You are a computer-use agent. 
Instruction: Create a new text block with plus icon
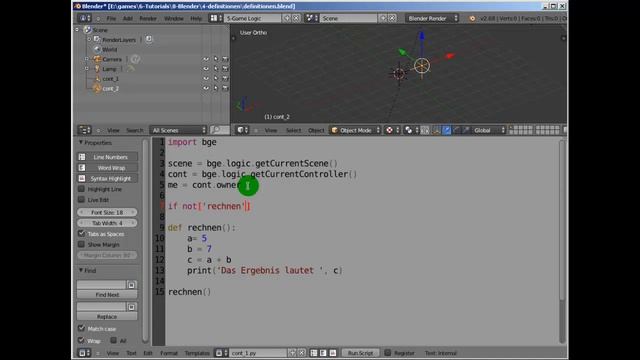(292, 353)
